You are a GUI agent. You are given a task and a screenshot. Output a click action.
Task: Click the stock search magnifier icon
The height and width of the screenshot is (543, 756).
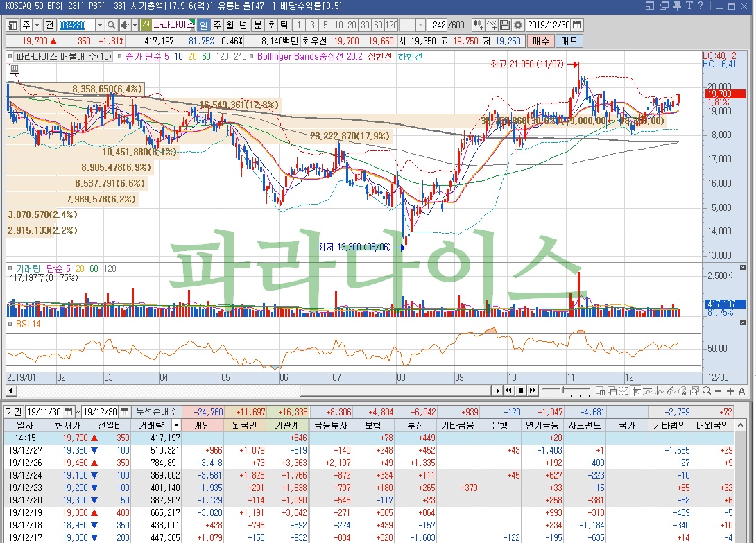point(112,25)
